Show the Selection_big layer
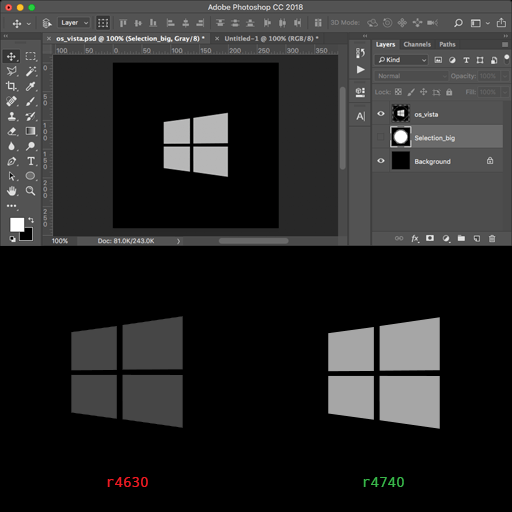The width and height of the screenshot is (512, 512). [381, 137]
